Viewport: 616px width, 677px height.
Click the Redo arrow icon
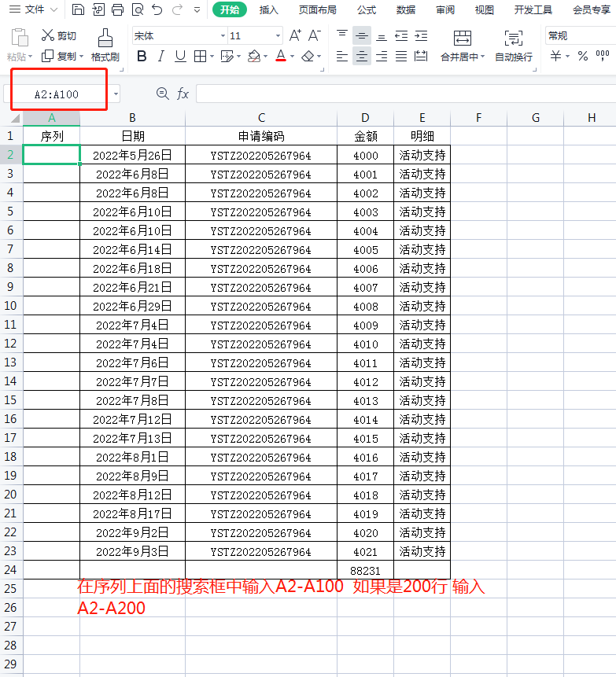[x=177, y=9]
